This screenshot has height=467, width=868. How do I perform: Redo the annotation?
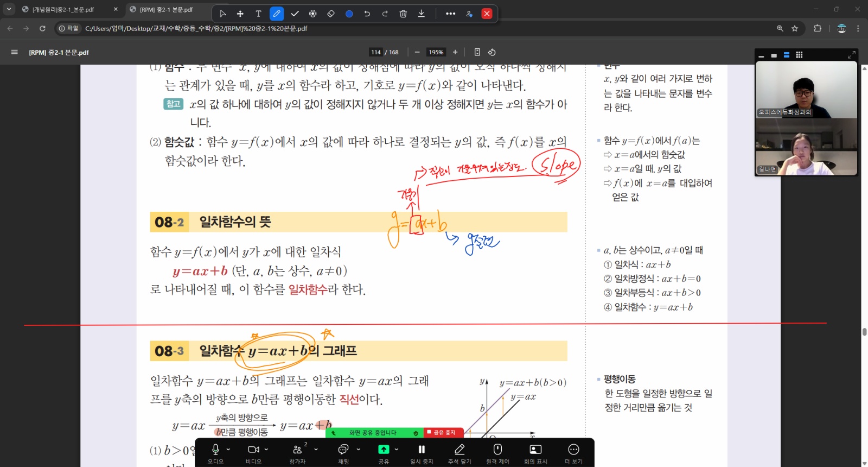[x=385, y=14]
